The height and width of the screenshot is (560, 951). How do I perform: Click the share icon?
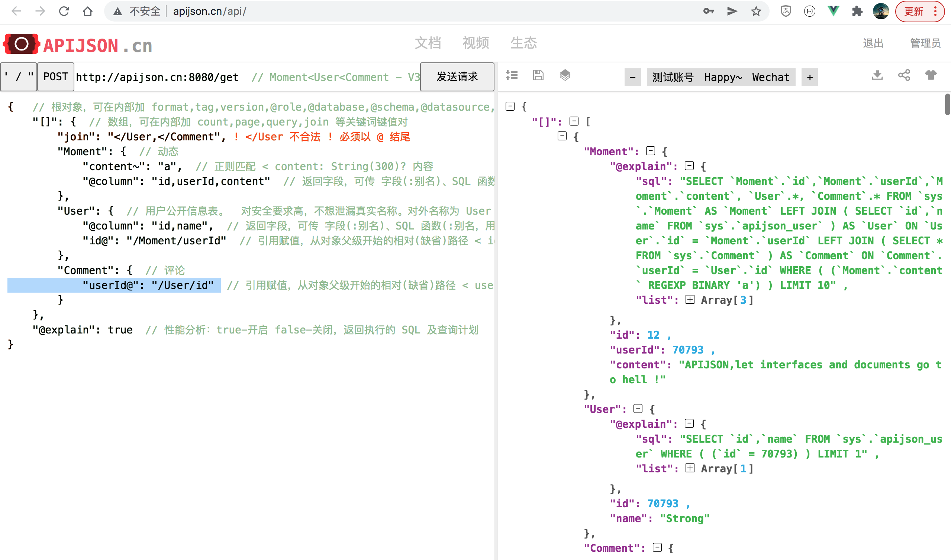point(904,75)
